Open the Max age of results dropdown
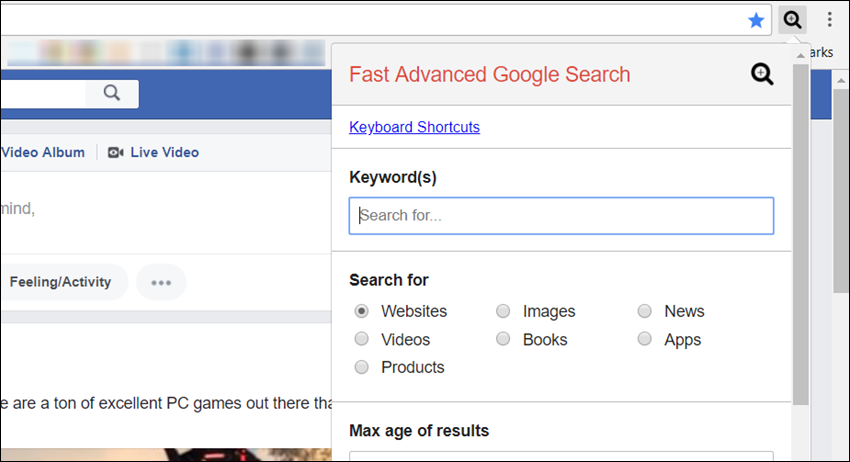Screen dimensions: 850x462 tap(561, 456)
